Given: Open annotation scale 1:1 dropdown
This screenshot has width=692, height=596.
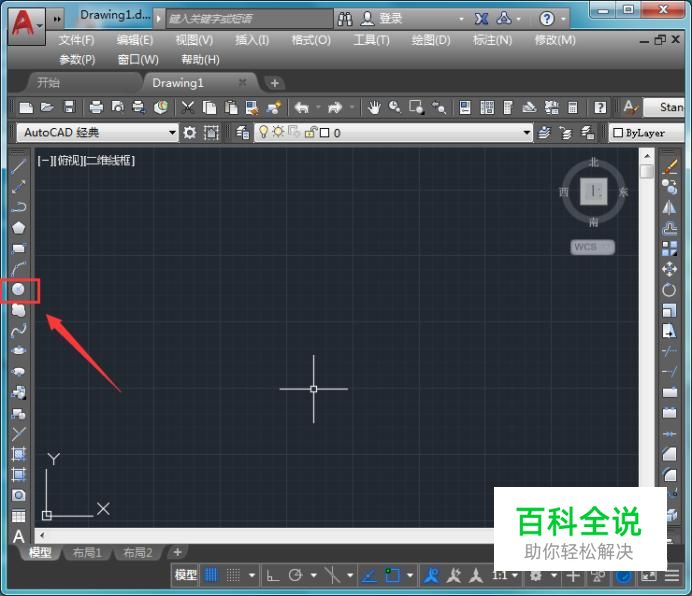Looking at the screenshot, I should point(505,575).
